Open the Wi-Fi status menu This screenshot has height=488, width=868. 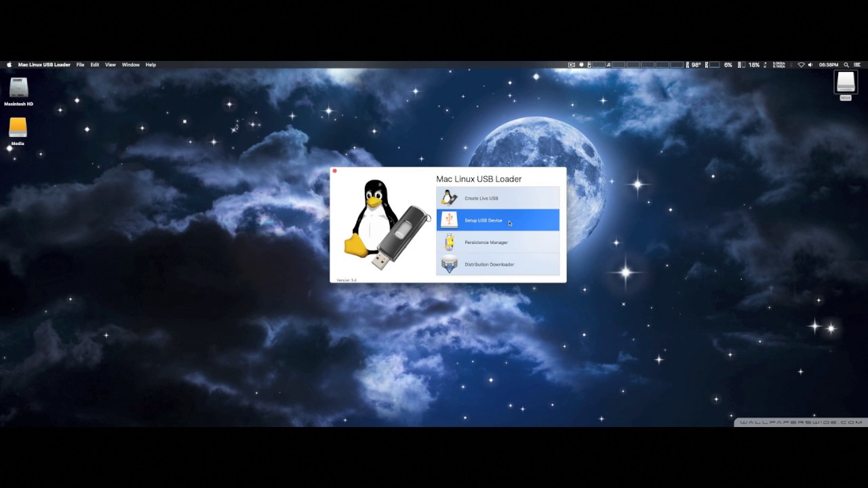(801, 65)
